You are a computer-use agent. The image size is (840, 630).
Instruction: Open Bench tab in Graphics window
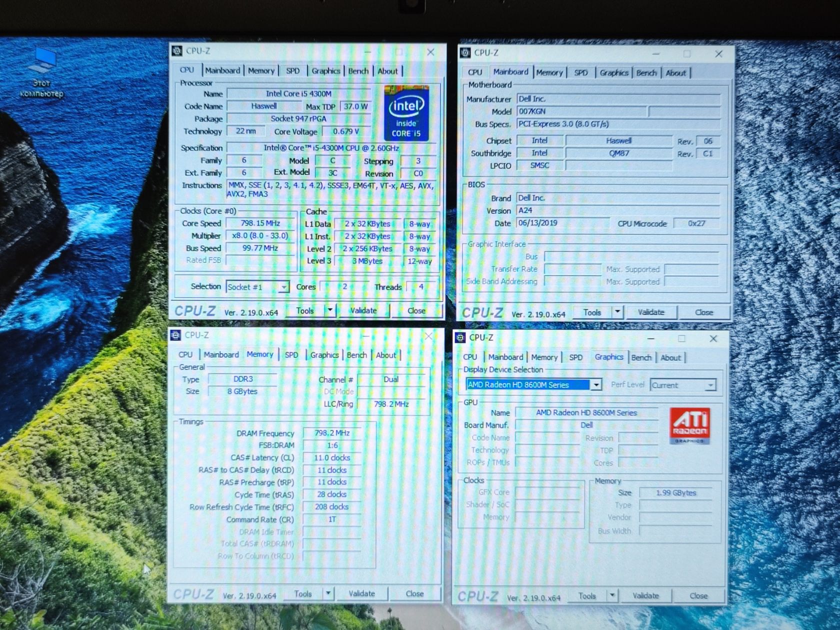click(641, 357)
